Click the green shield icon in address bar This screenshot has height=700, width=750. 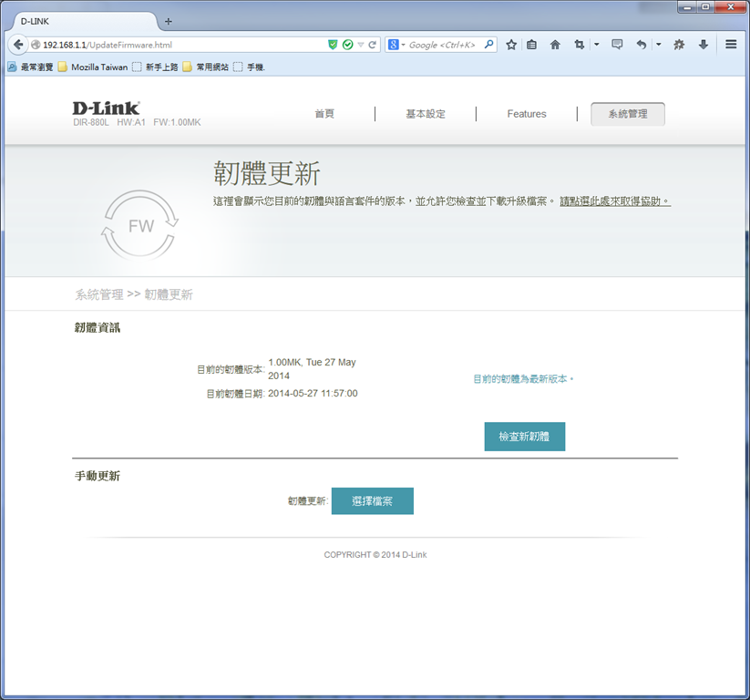(x=333, y=45)
